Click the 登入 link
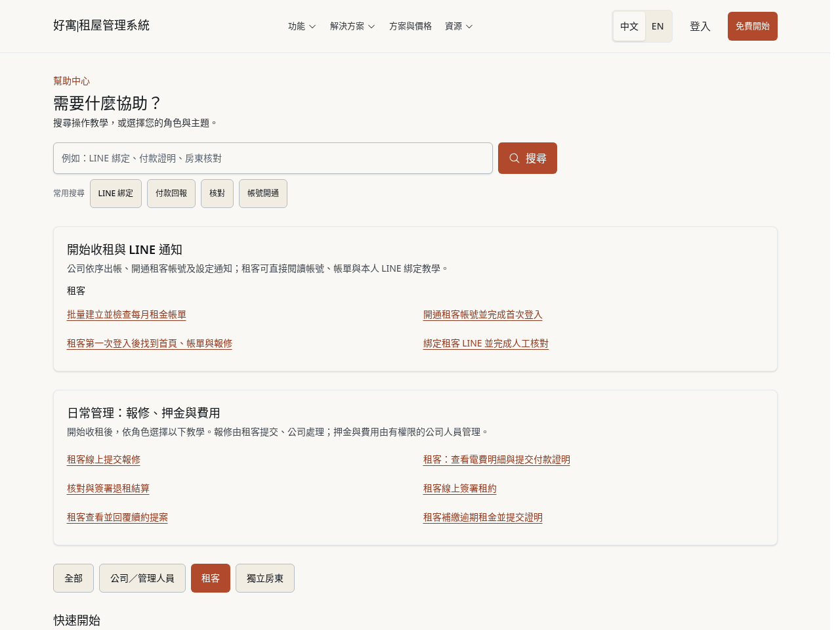Screen dimensions: 840x630 point(700,26)
